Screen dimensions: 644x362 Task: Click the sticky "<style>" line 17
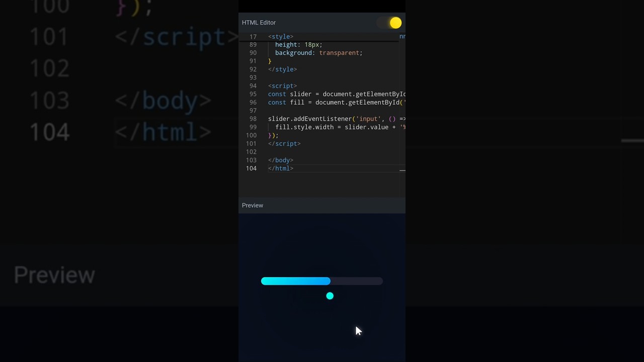tap(281, 37)
